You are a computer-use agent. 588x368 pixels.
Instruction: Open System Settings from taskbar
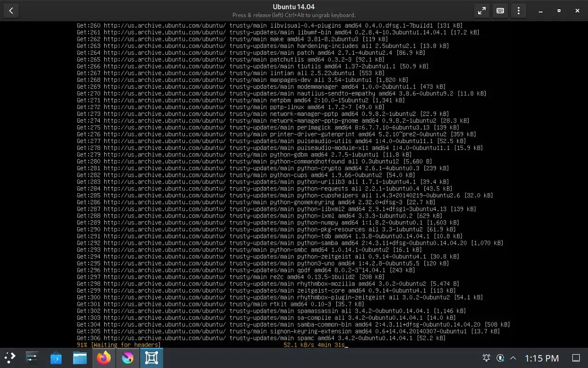point(32,358)
